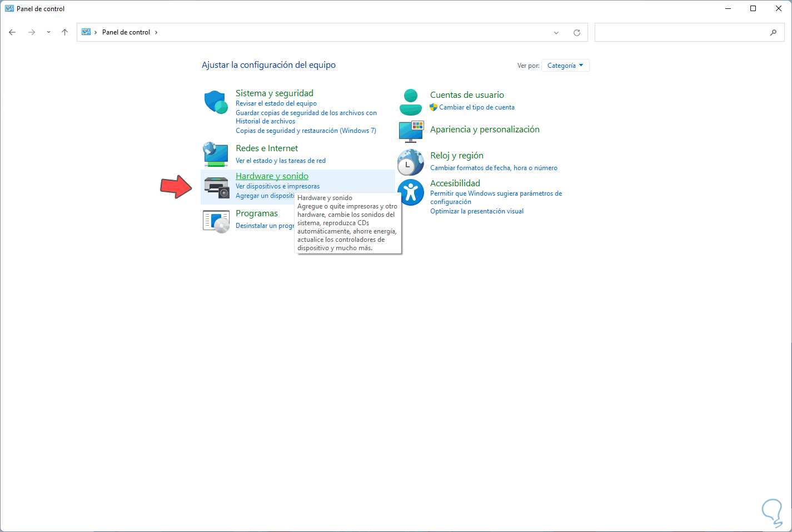Maximize the Panel de control window
Image resolution: width=792 pixels, height=532 pixels.
tap(753, 8)
